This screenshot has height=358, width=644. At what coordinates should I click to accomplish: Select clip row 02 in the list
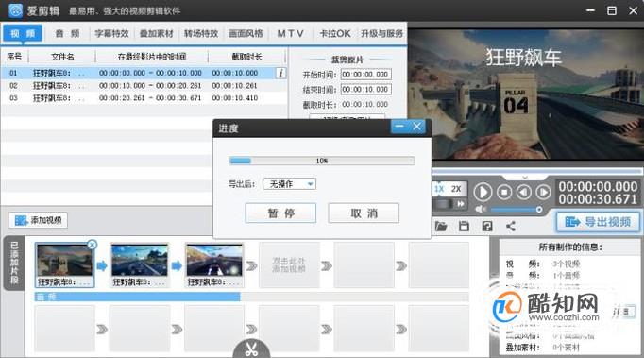144,86
